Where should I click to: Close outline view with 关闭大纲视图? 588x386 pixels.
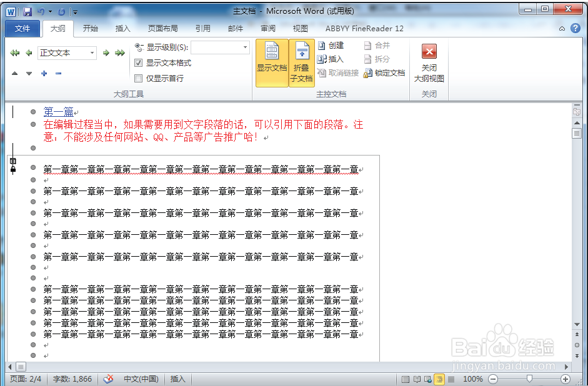[x=429, y=63]
